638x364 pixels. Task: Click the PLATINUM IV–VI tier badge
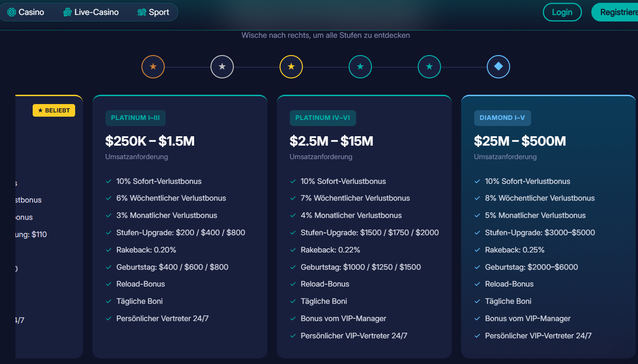click(x=323, y=118)
